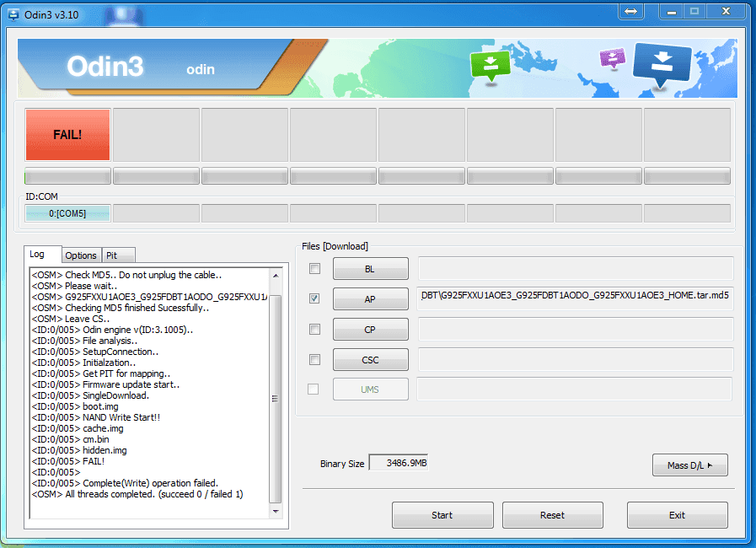Click the 'cm.bin' log line
Screen dimensions: 756x548
tap(71, 439)
